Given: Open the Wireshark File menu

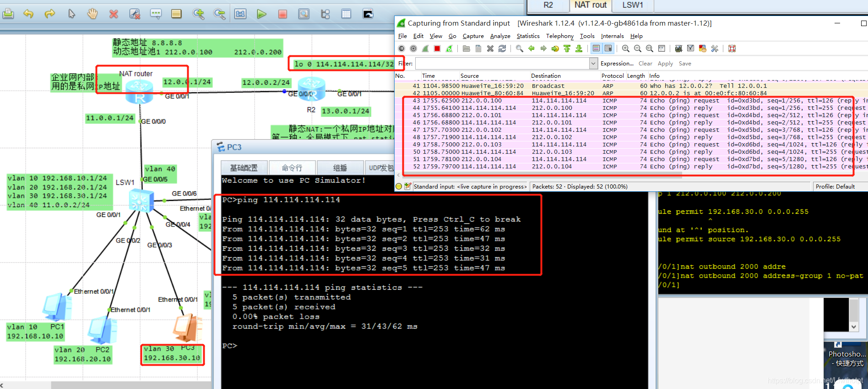Looking at the screenshot, I should (x=402, y=36).
